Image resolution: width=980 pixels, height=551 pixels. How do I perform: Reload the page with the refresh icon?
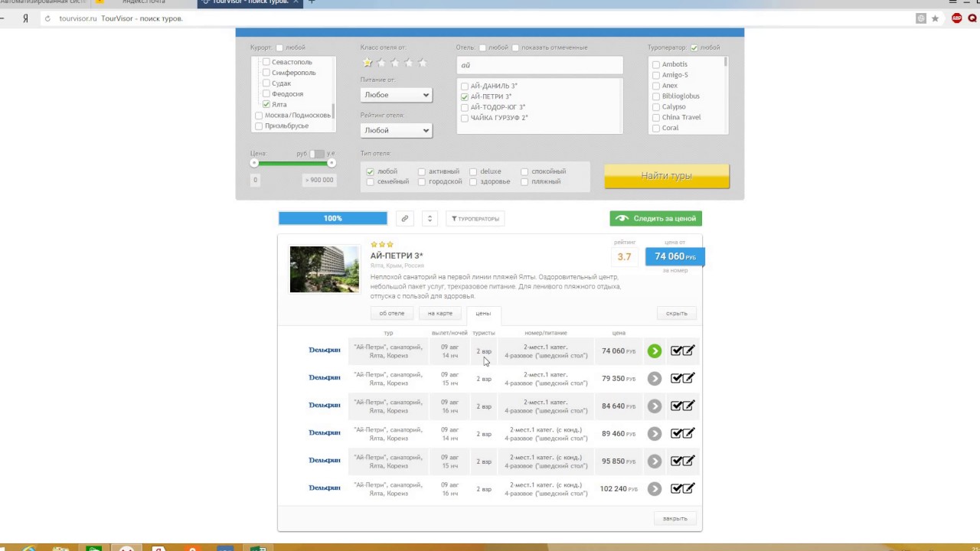(x=47, y=18)
